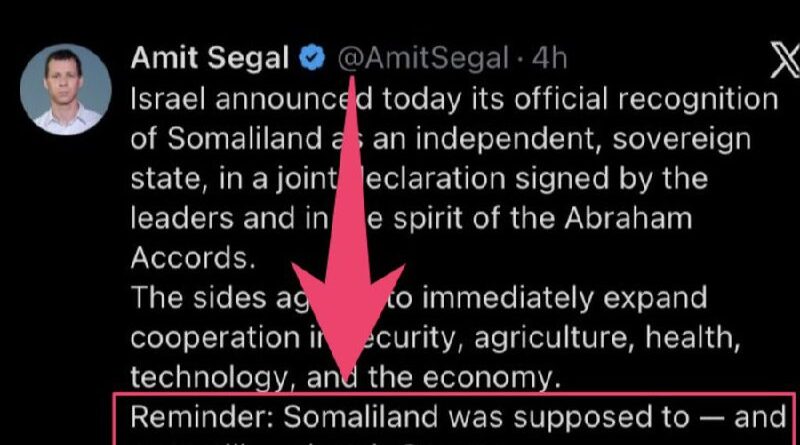Click the line "technology, and the economy."

point(345,377)
